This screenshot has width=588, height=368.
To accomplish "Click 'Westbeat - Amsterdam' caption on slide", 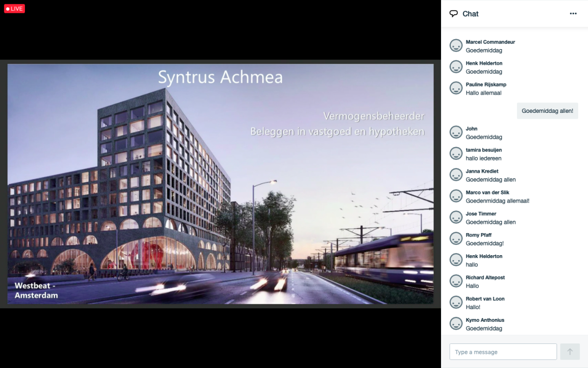I will (x=36, y=290).
